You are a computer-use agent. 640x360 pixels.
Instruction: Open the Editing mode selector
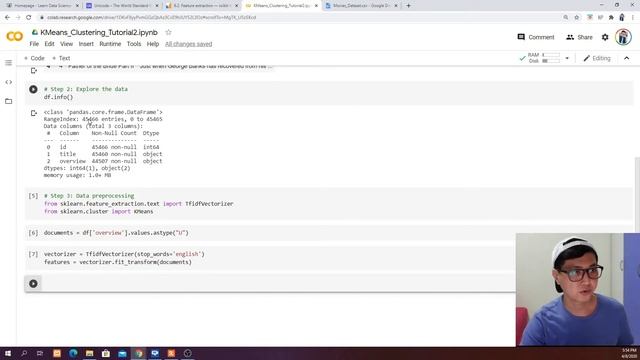597,58
